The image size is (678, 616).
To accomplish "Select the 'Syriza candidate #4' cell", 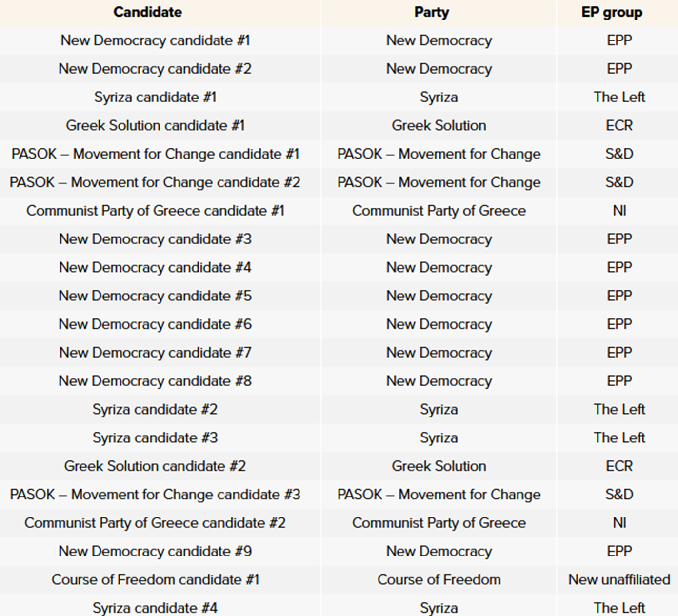I will 155,608.
